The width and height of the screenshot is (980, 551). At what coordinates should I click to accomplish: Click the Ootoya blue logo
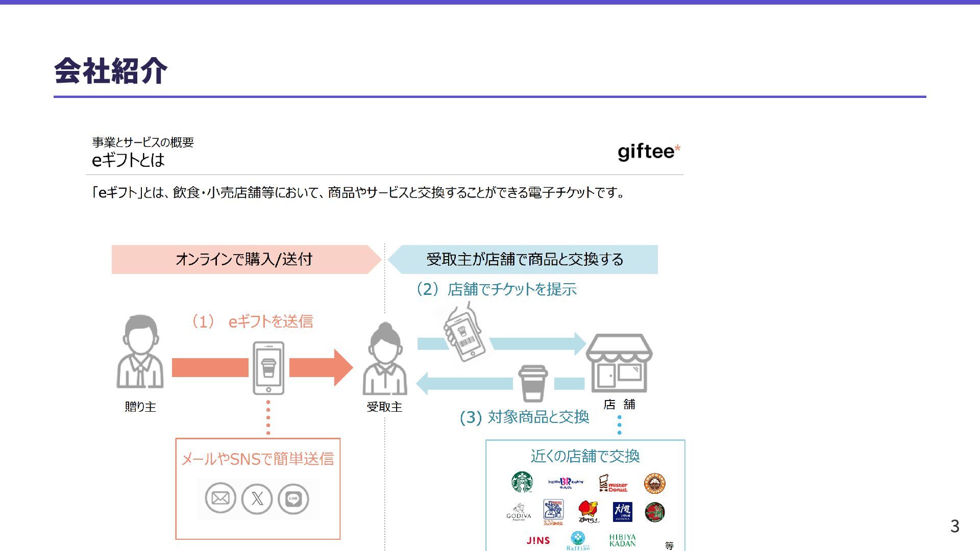coord(622,512)
